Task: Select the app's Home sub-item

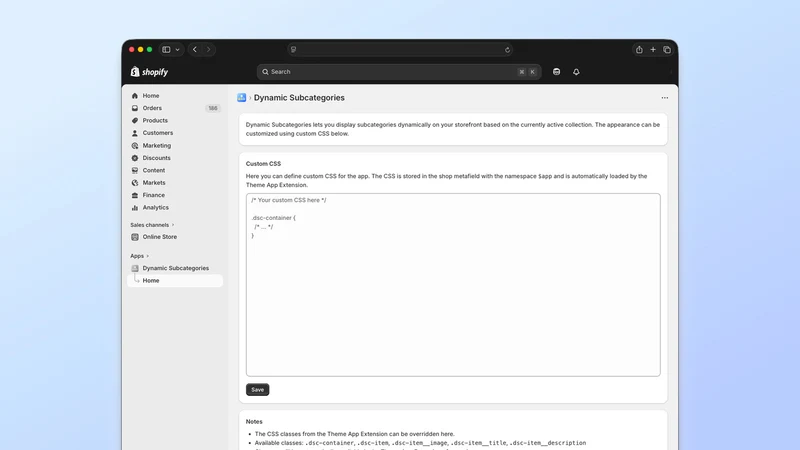Action: click(x=175, y=281)
